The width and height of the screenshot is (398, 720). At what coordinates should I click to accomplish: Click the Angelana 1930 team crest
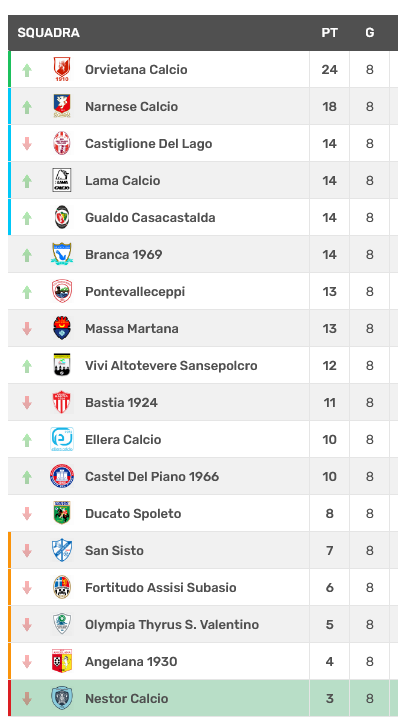tap(62, 661)
